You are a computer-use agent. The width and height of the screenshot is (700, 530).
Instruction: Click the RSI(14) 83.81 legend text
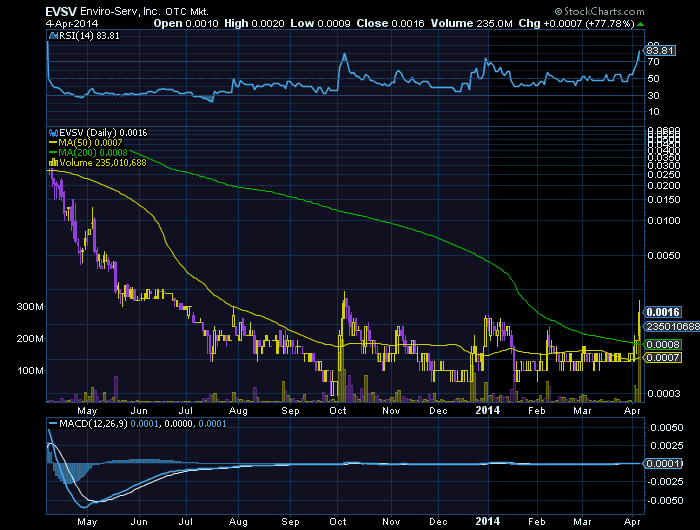pos(89,36)
